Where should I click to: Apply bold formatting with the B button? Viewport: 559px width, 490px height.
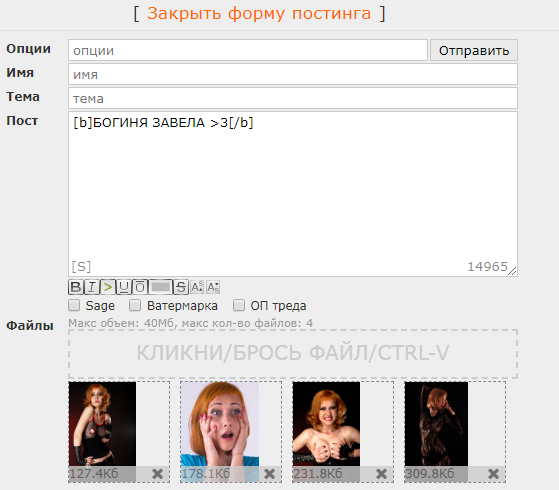(x=76, y=287)
